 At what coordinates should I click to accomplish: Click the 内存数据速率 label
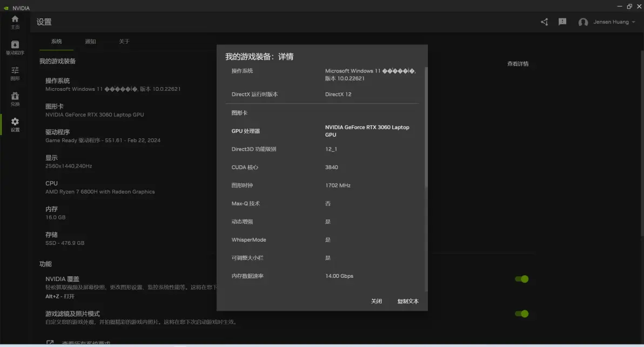247,276
